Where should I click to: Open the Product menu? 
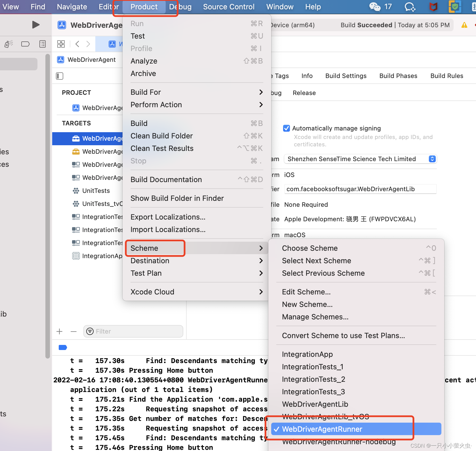click(x=144, y=7)
